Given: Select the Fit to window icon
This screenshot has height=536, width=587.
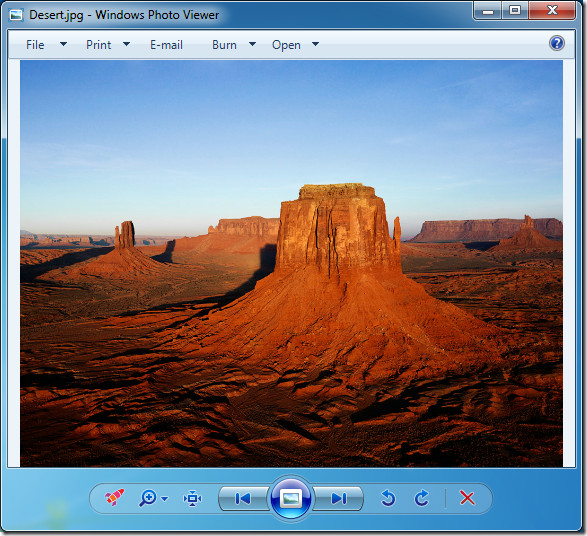Looking at the screenshot, I should point(192,499).
